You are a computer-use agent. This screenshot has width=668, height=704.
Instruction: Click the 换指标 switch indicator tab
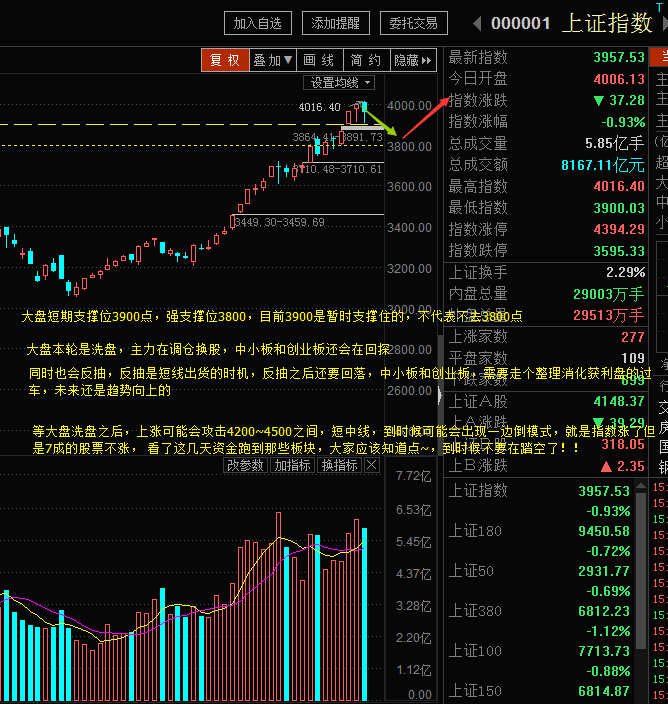pyautogui.click(x=339, y=465)
